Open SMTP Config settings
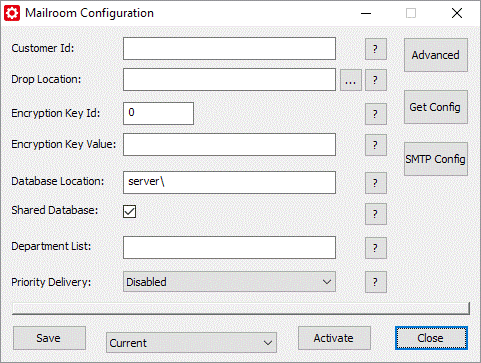Image resolution: width=481 pixels, height=363 pixels. pyautogui.click(x=436, y=159)
